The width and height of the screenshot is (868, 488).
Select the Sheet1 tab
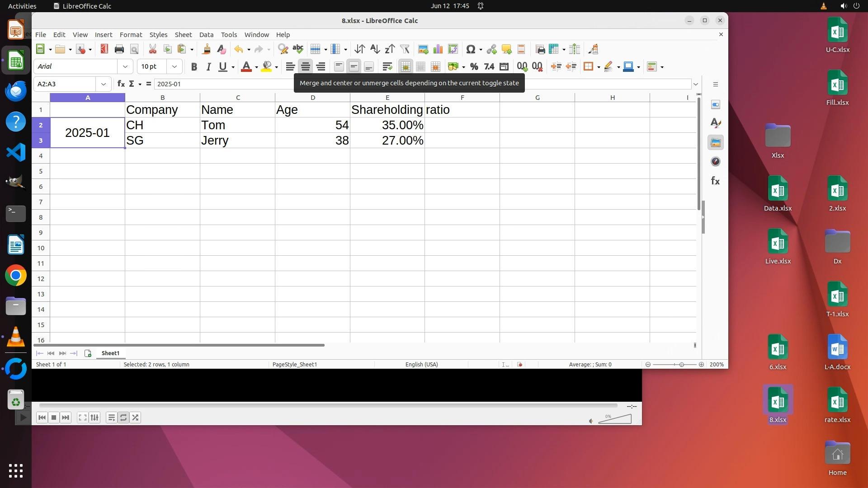pyautogui.click(x=110, y=353)
